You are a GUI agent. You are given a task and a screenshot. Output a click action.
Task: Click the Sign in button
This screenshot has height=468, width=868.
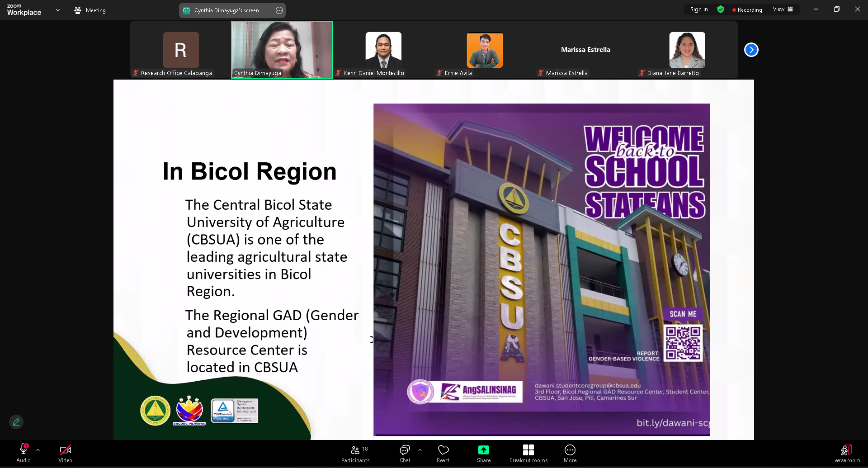click(x=699, y=9)
